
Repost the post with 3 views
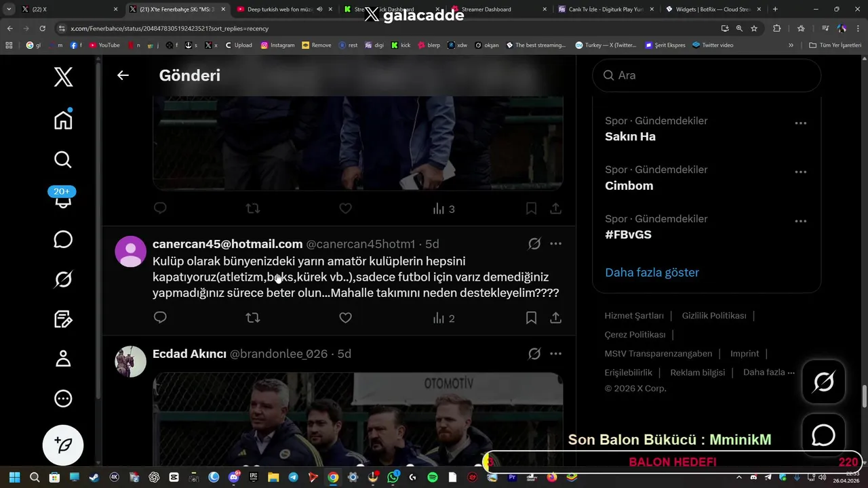point(253,208)
